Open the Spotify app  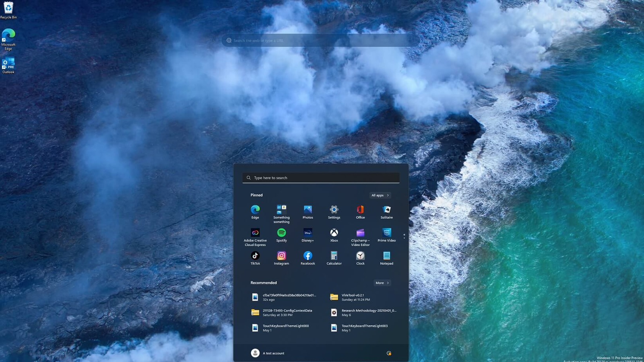coord(281,235)
